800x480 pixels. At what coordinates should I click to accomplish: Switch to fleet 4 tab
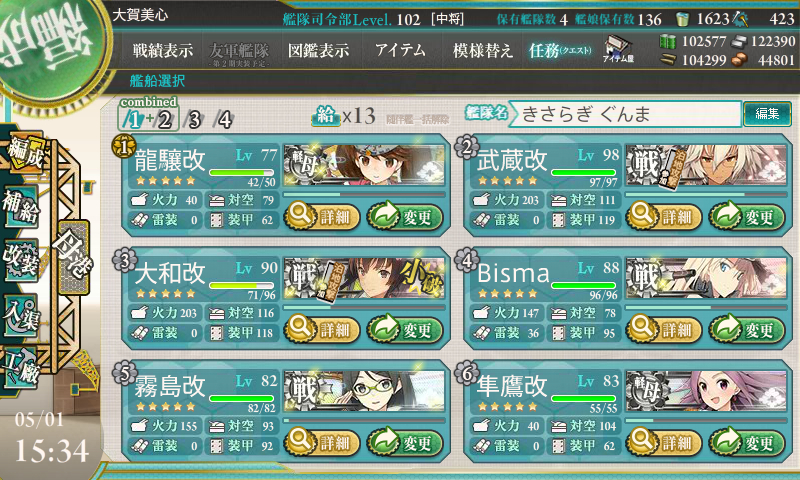pos(224,120)
